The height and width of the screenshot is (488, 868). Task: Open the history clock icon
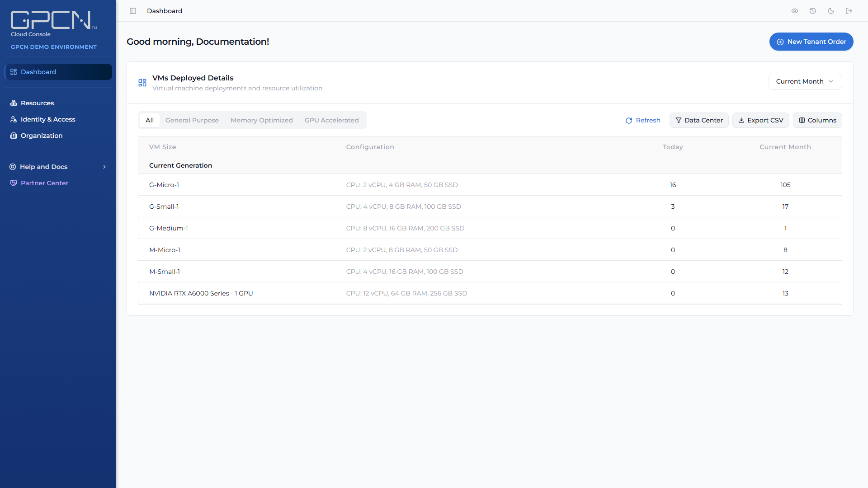pyautogui.click(x=813, y=11)
